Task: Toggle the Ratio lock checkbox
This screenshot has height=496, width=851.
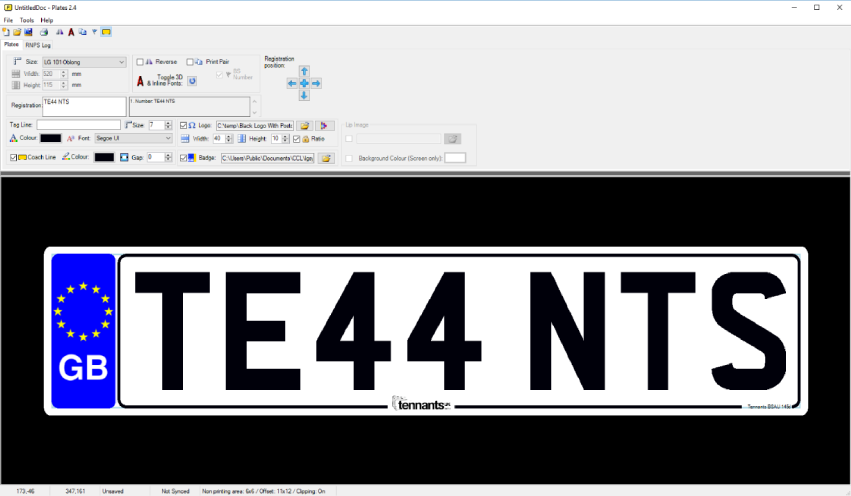Action: (296, 139)
